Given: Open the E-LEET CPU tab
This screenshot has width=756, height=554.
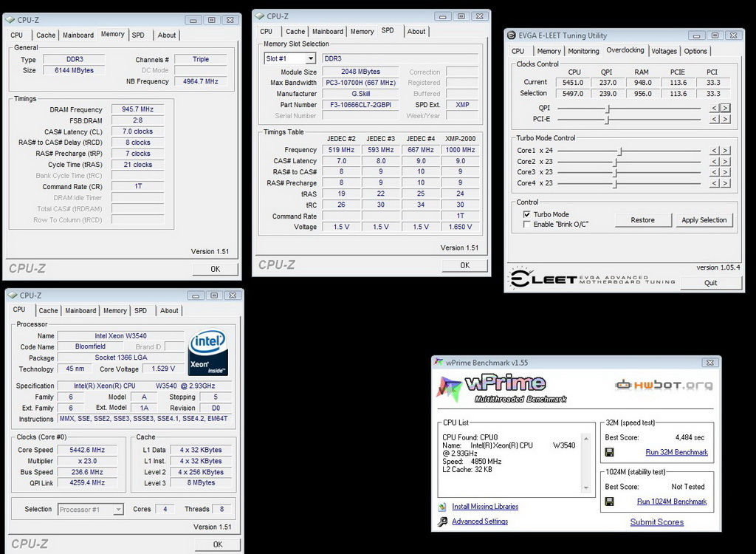Looking at the screenshot, I should tap(518, 51).
